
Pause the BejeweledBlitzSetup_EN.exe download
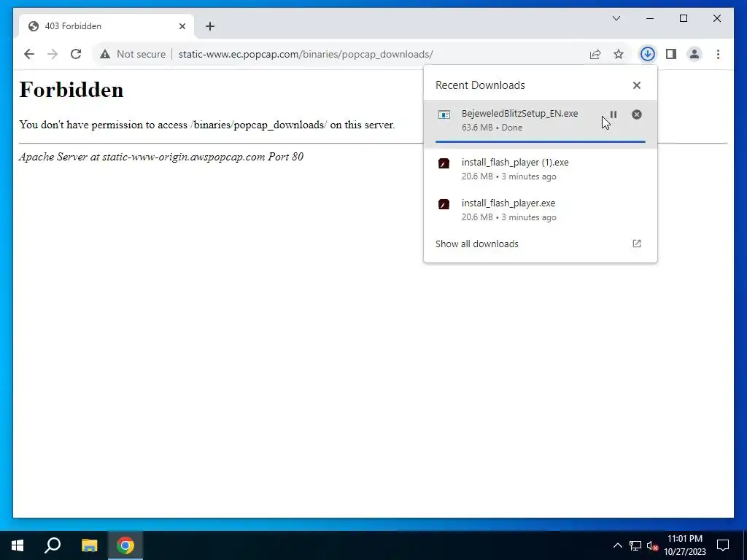[x=614, y=114]
